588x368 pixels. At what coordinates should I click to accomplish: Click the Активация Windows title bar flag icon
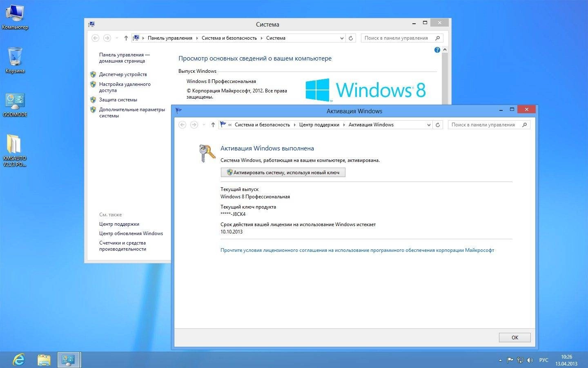[x=178, y=111]
